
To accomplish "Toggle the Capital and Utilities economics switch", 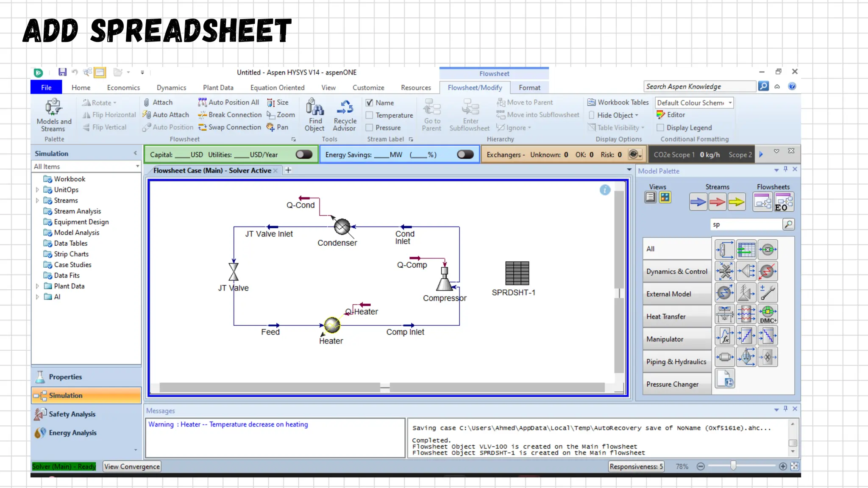I will point(304,155).
